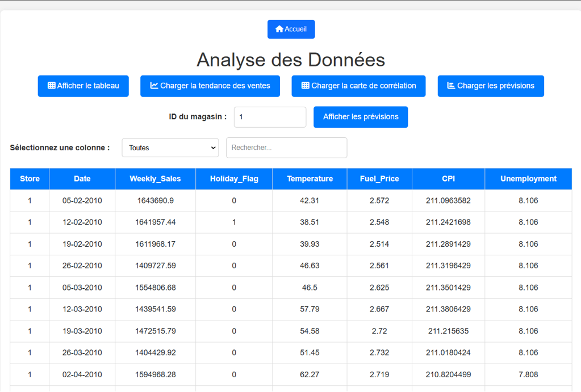
Task: Click the Afficher les prévisions button
Action: (x=361, y=117)
